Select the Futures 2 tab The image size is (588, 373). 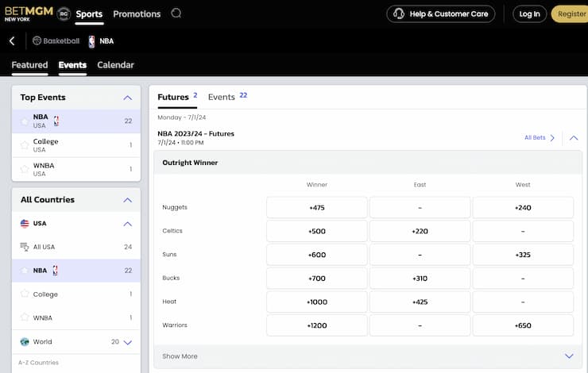tap(177, 97)
